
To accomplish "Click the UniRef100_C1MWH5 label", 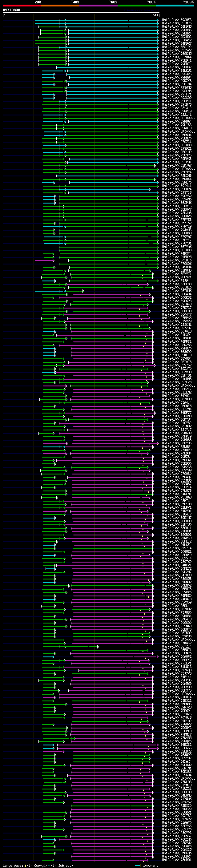I will coord(177,271).
